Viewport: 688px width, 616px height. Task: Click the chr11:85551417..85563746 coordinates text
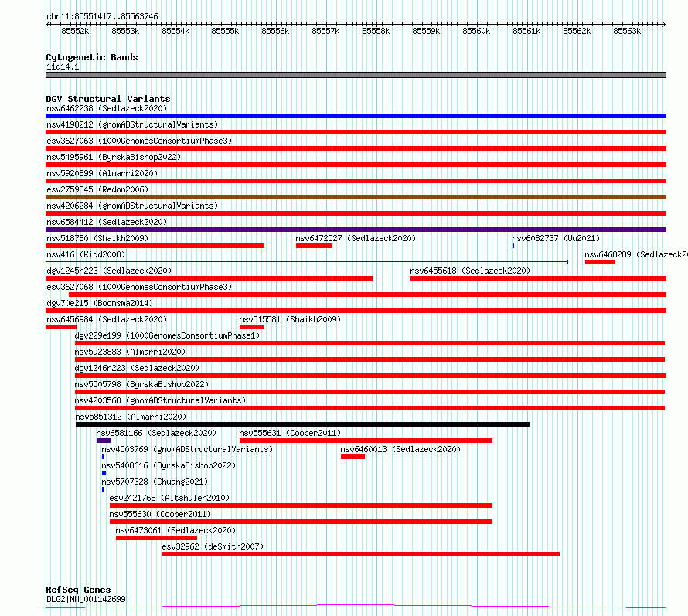coord(102,17)
